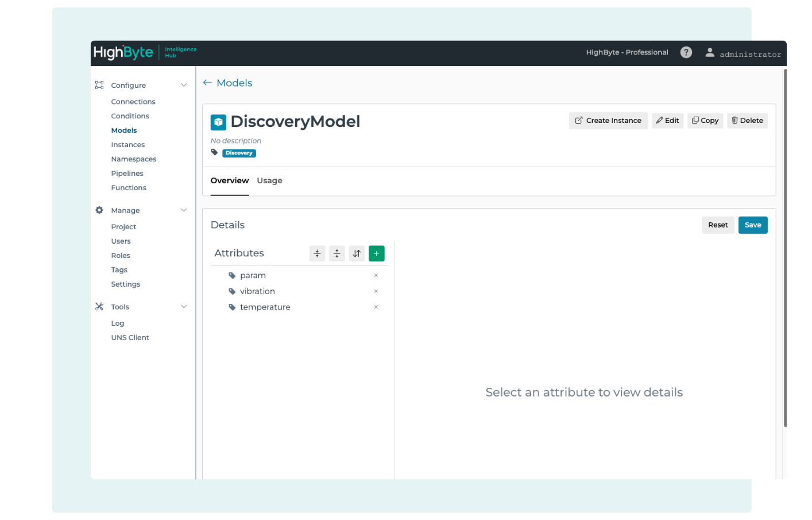The image size is (812, 520).
Task: Remove the param attribute
Action: click(376, 276)
